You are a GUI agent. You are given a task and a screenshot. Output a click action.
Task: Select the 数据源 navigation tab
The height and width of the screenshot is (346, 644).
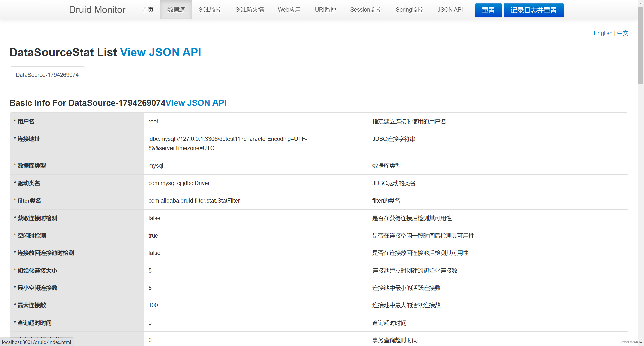[176, 10]
